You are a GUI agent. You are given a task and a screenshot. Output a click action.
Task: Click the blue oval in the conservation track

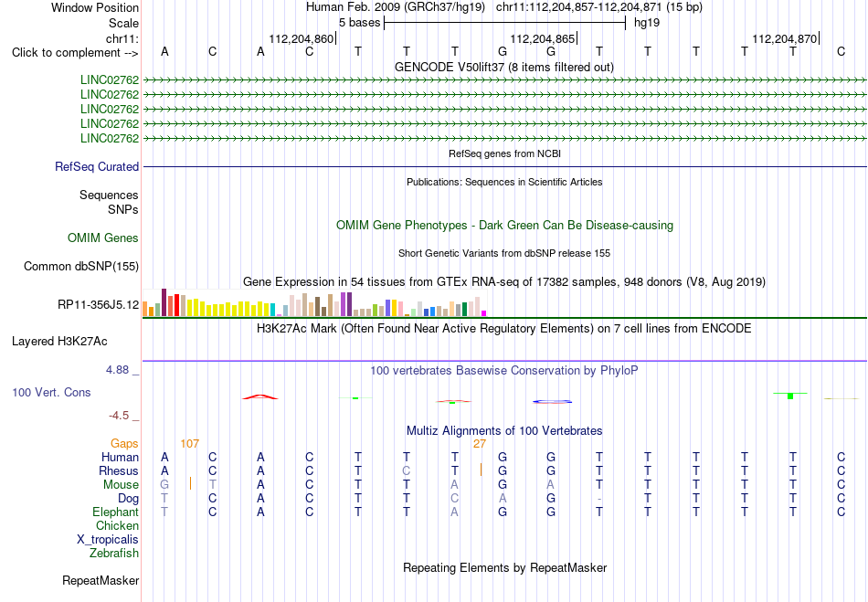click(x=552, y=402)
